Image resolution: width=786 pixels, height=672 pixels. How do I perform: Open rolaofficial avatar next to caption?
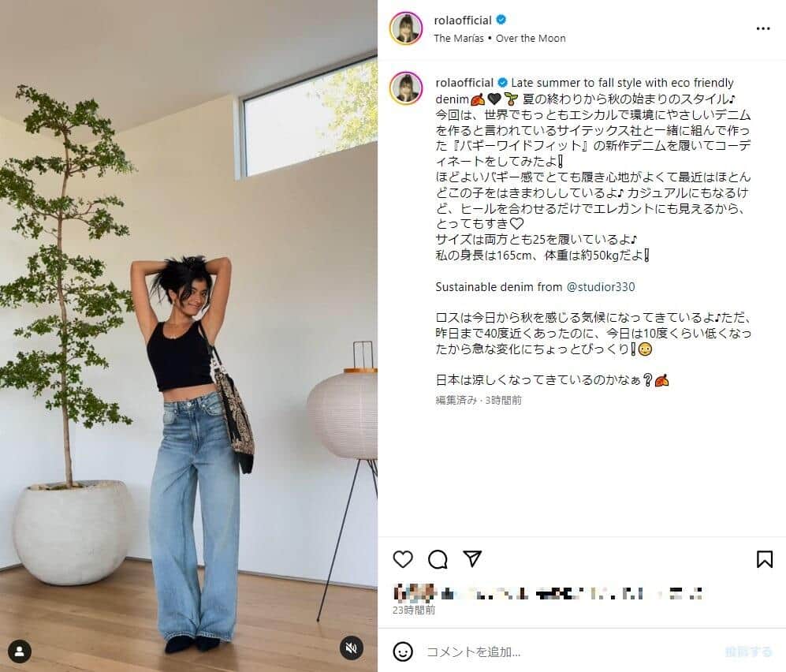[x=406, y=88]
